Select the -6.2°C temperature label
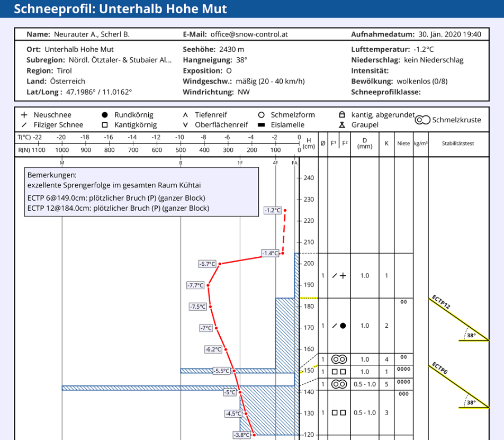Viewport: 504px width, 440px height. click(x=213, y=349)
